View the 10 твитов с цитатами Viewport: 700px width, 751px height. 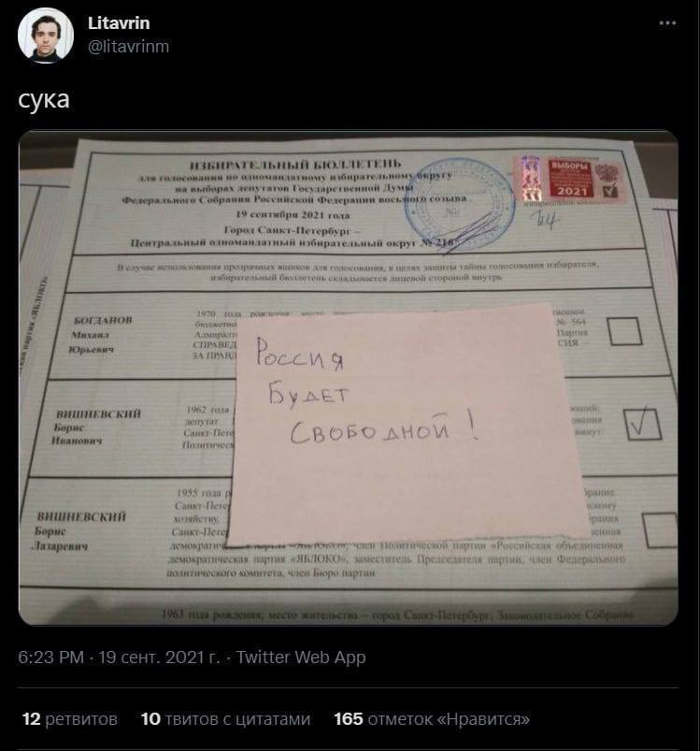[x=226, y=719]
